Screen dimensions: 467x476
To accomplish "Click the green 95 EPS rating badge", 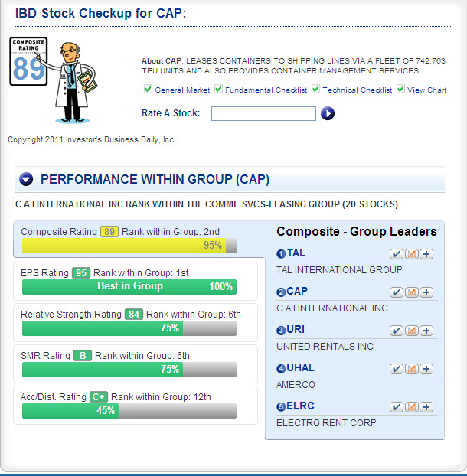I will [x=81, y=273].
